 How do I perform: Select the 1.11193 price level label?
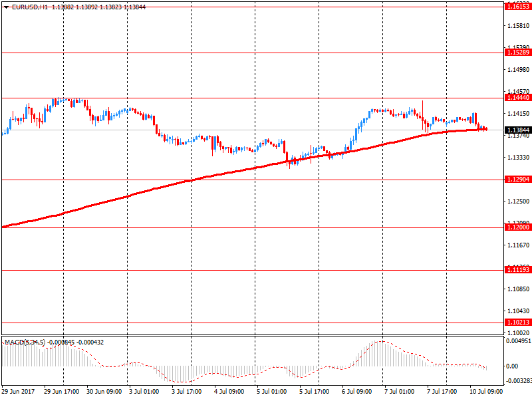coord(518,270)
